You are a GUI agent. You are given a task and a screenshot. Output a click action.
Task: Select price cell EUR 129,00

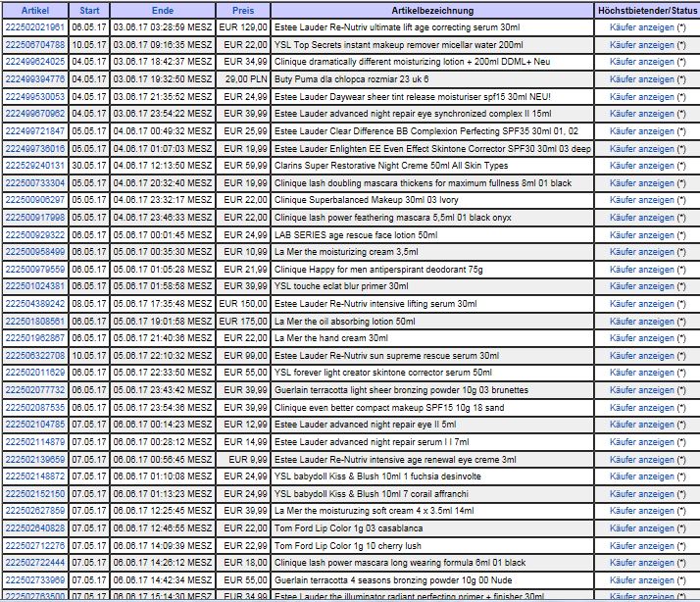(x=243, y=27)
